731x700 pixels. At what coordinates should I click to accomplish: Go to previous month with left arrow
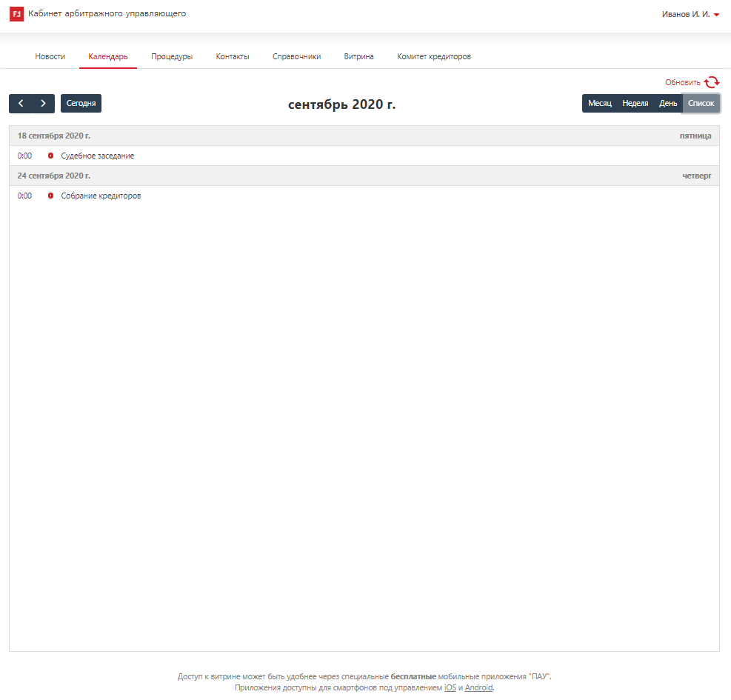21,104
